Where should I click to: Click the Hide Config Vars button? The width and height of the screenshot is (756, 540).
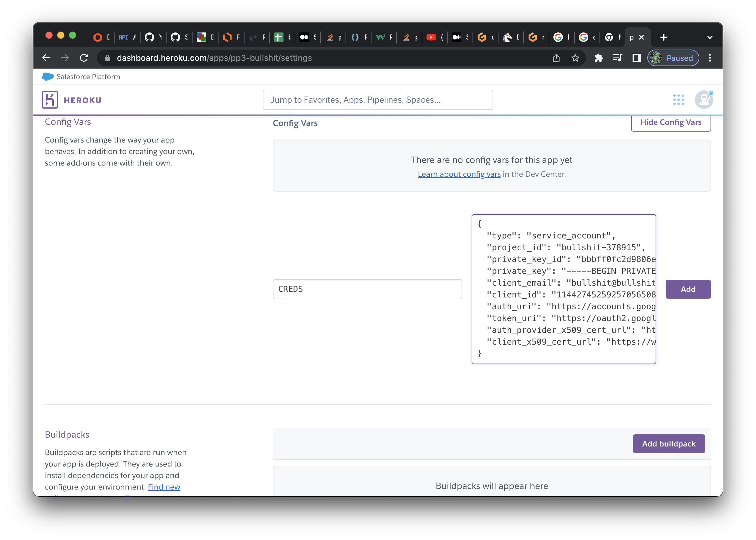670,122
